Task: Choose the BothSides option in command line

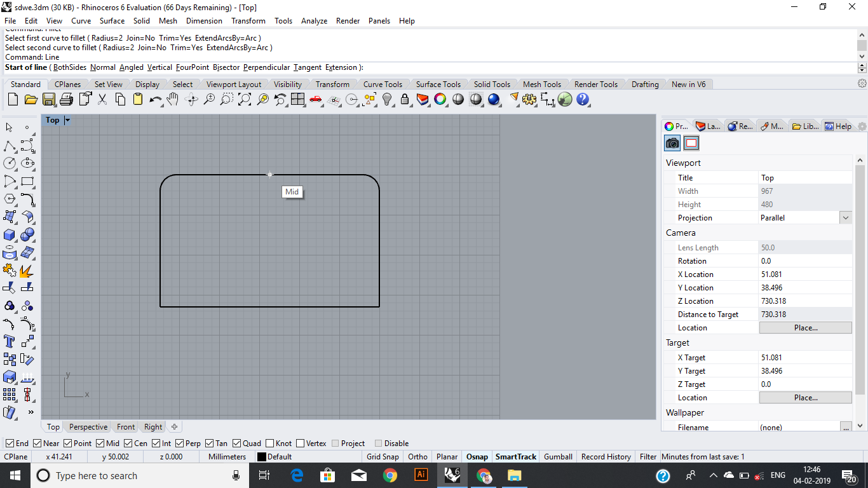Action: (x=69, y=67)
